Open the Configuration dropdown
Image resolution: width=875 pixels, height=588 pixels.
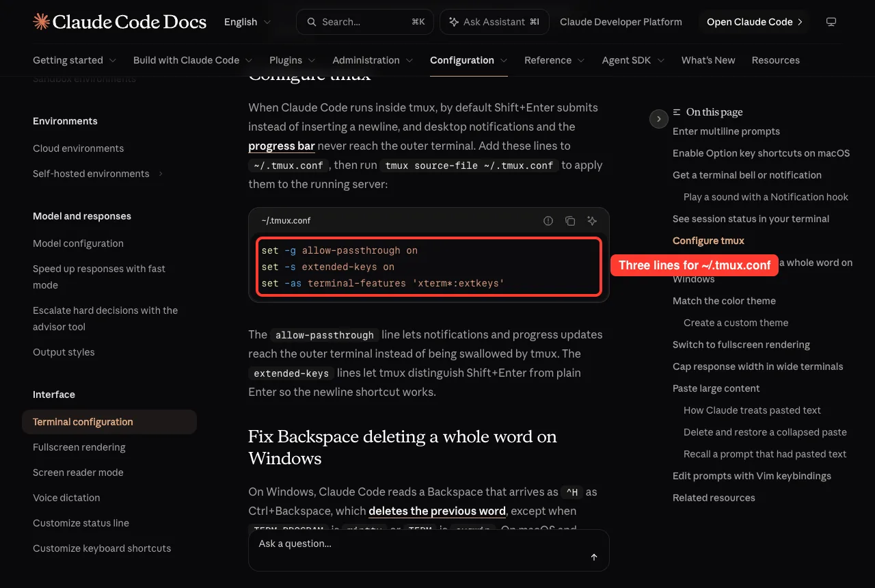point(469,60)
